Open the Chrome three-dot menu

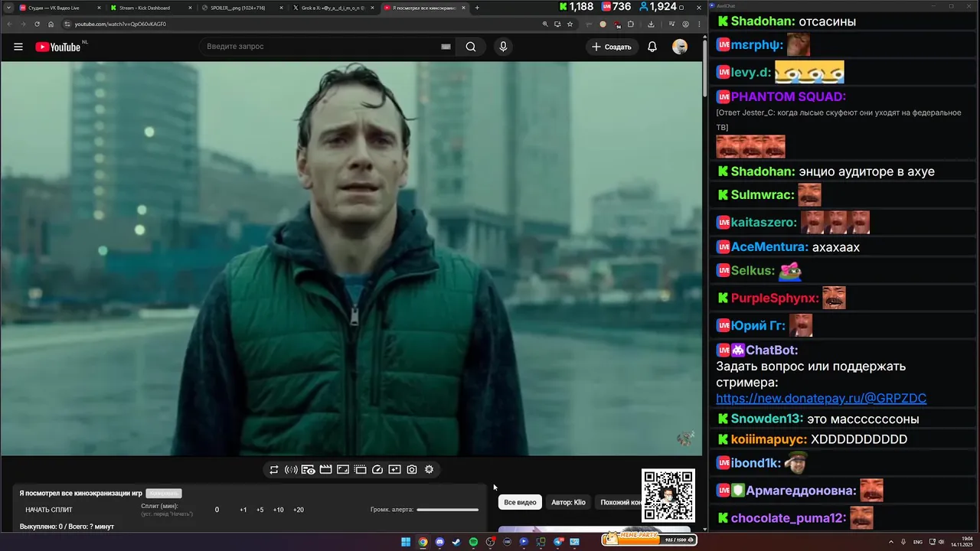697,24
